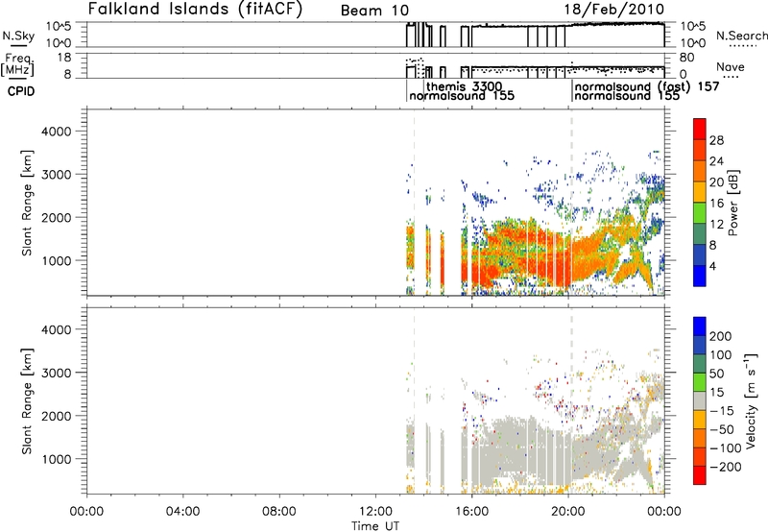Click the blue bottom segment of power colorbar

coord(700,276)
